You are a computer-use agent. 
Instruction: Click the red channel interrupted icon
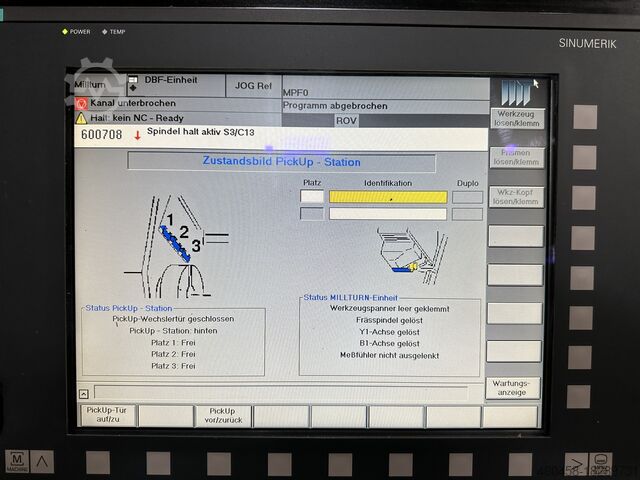click(x=81, y=103)
